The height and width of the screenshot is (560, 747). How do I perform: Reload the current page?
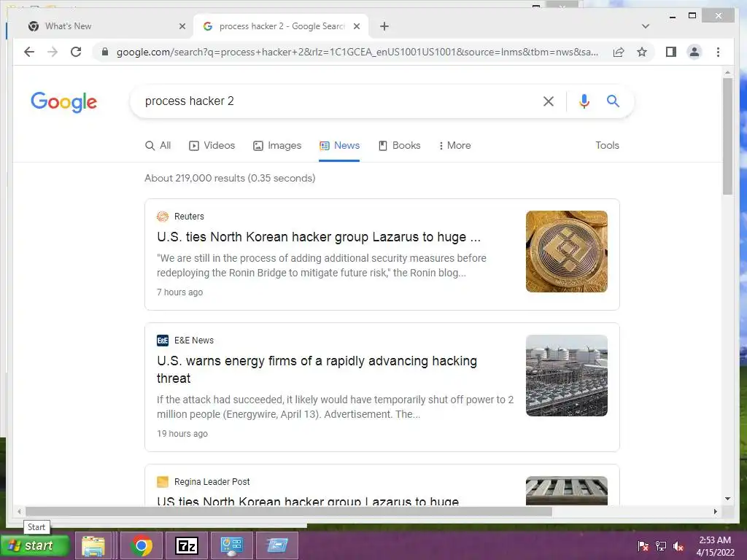click(76, 52)
